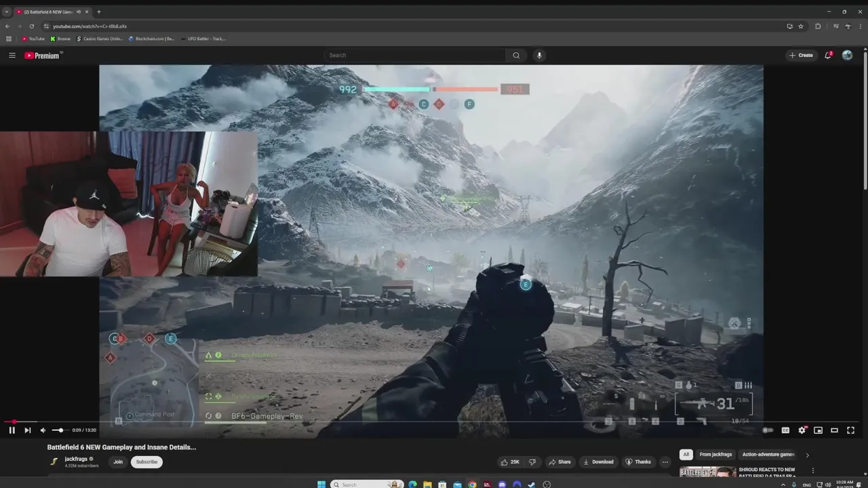Mute the video's speaker icon

(43, 430)
